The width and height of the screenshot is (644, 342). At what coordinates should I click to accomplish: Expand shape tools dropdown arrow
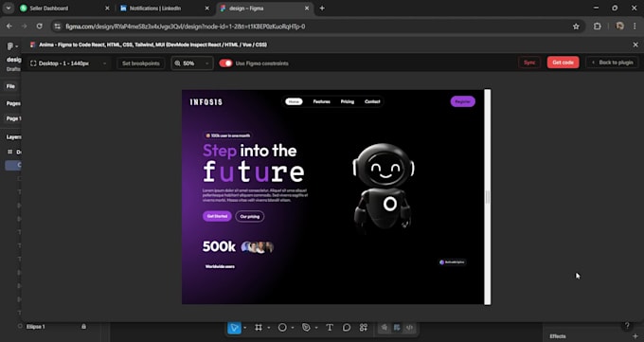coord(293,328)
